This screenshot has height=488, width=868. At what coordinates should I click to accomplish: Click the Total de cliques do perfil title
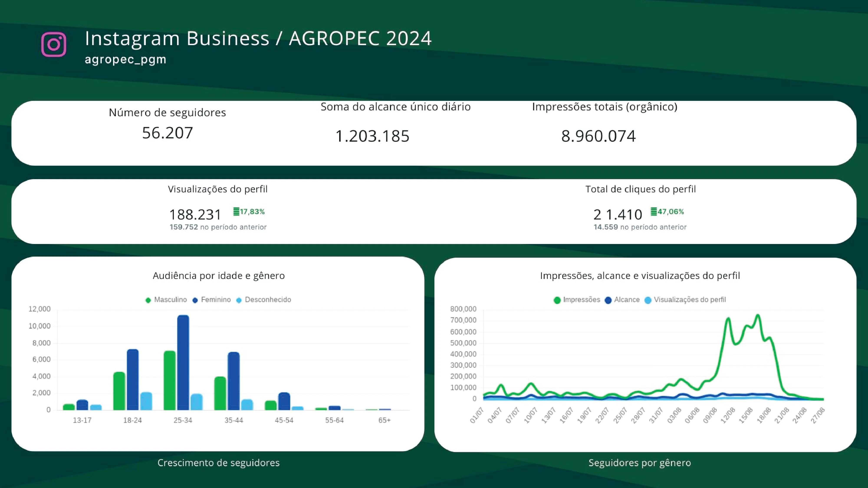click(641, 189)
